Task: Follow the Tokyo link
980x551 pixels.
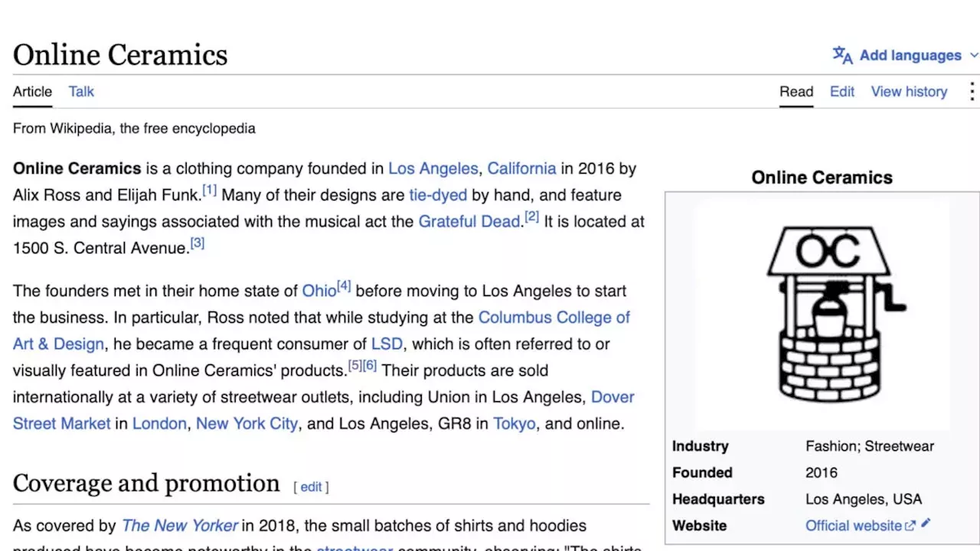Action: [514, 423]
